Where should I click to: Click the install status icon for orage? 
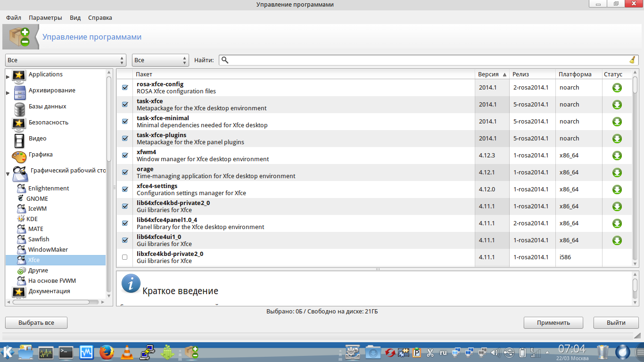617,173
